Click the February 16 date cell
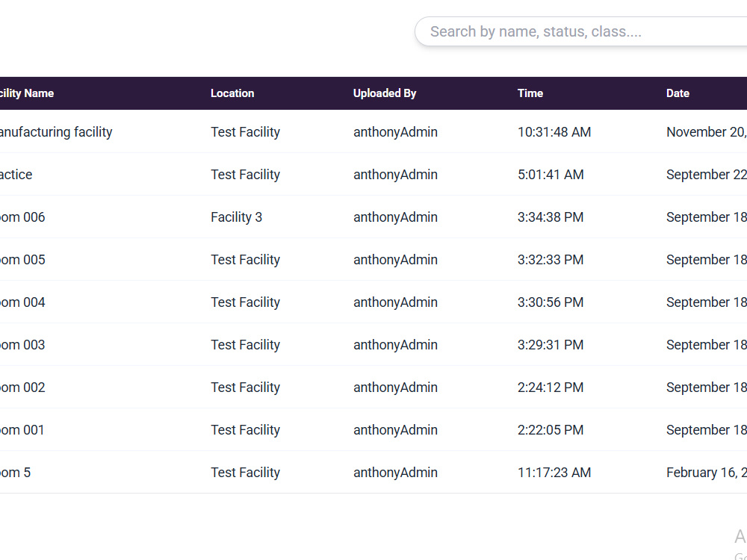The image size is (747, 560). pyautogui.click(x=706, y=473)
